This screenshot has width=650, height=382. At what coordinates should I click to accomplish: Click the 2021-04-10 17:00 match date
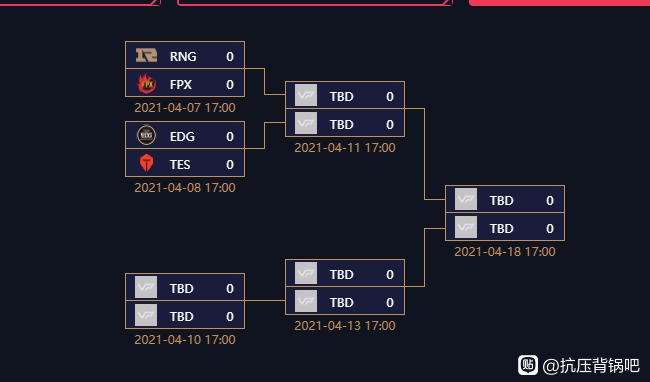[185, 340]
